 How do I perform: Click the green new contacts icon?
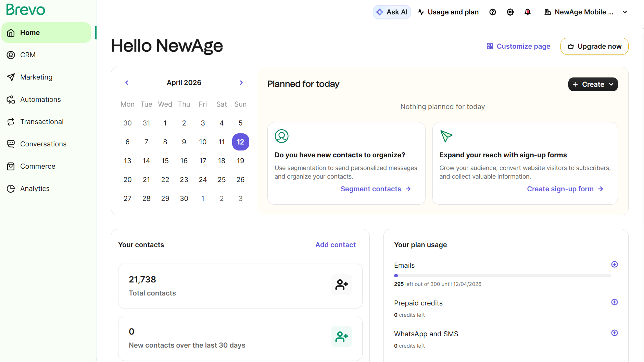point(341,337)
